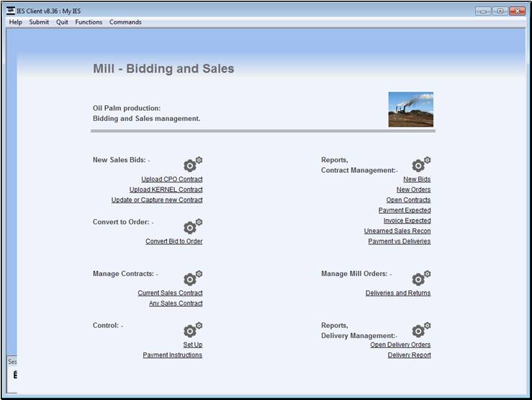Click the gears icon beside New Sales Bids
Screen dimensions: 532x400
(x=193, y=164)
